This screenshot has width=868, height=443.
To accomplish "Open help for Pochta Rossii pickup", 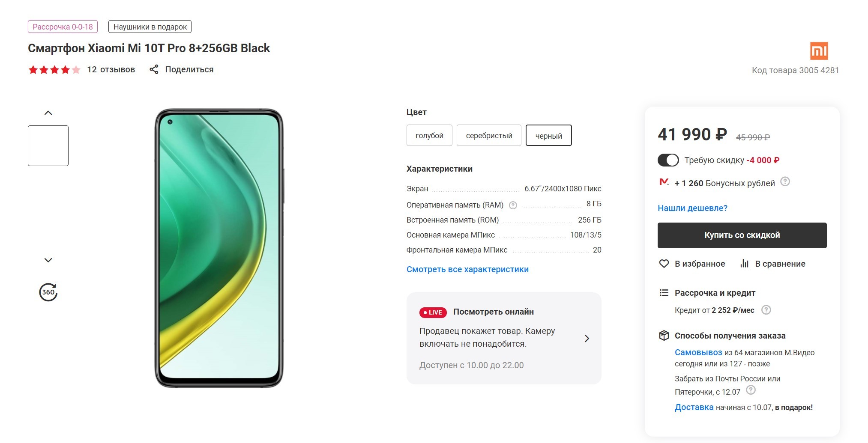I will [x=751, y=390].
